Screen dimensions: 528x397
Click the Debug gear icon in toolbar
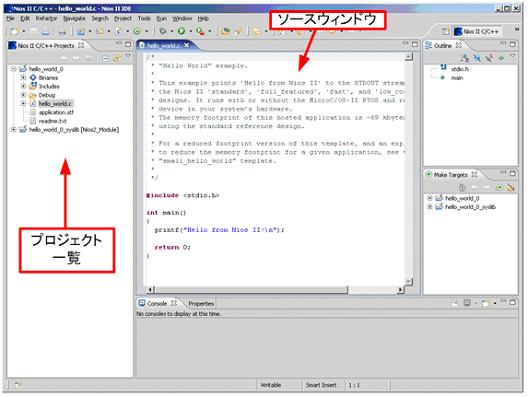coord(163,31)
